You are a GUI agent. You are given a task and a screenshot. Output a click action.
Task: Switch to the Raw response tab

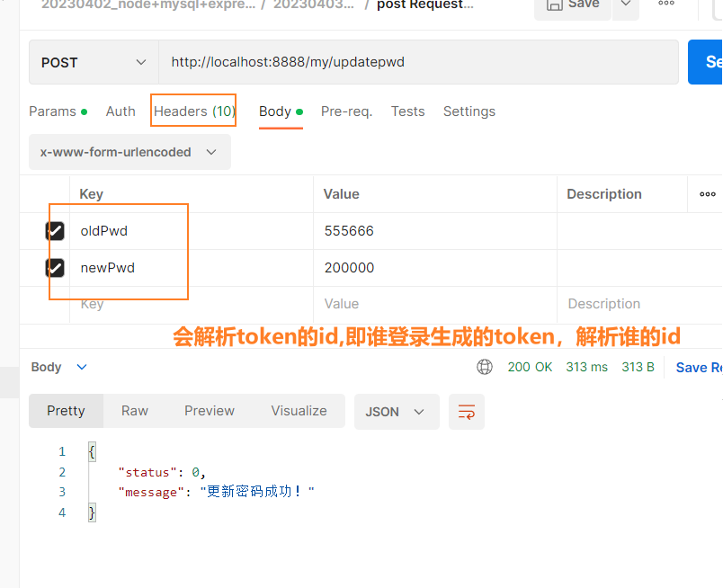point(134,411)
